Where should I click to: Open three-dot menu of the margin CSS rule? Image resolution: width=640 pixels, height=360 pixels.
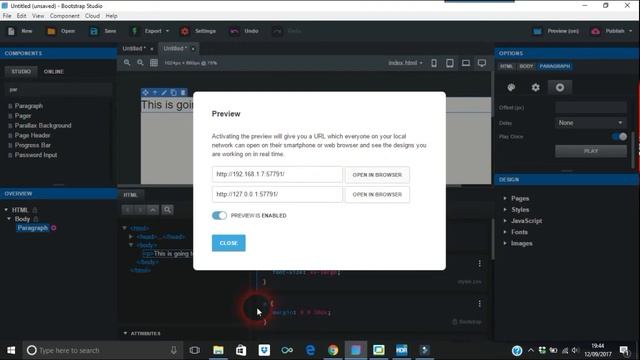[480, 304]
